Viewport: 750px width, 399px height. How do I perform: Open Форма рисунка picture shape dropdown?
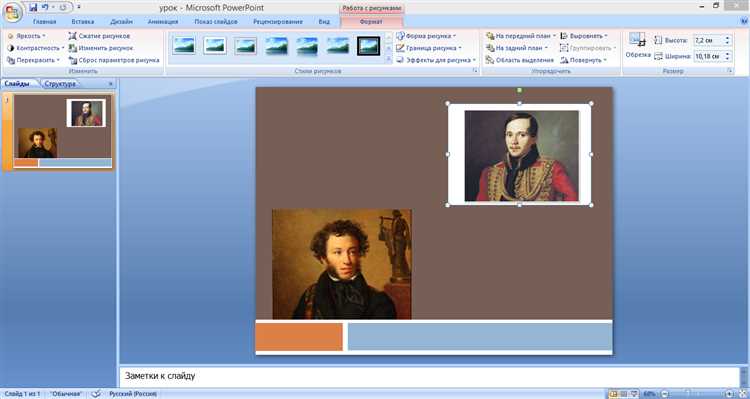click(426, 36)
